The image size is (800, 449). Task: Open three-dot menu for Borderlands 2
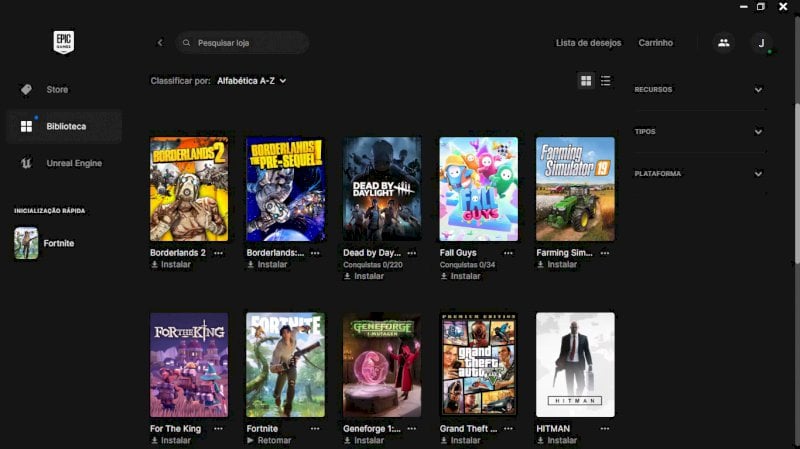(x=218, y=253)
